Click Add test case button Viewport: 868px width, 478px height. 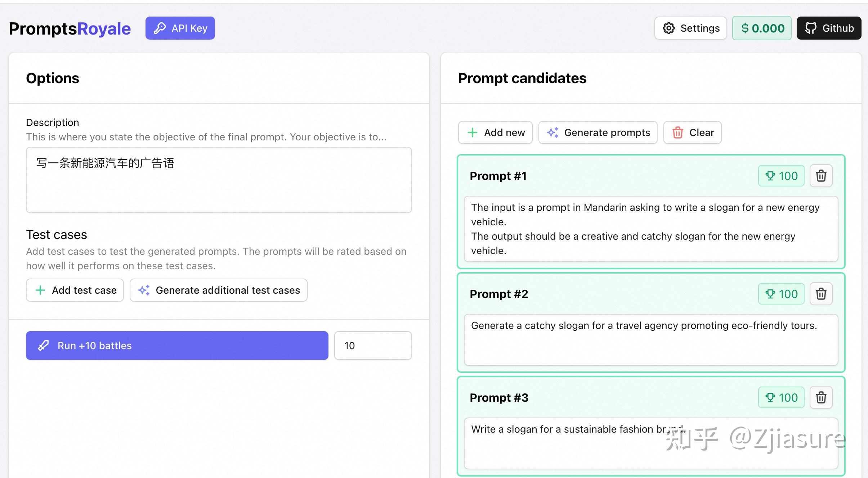pos(75,290)
